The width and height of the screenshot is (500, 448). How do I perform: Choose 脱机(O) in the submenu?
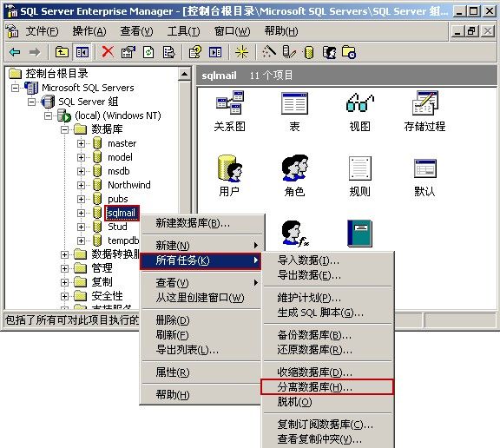[328, 402]
